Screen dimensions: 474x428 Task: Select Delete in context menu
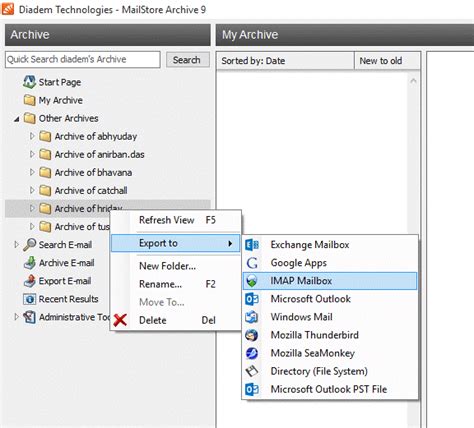(175, 320)
